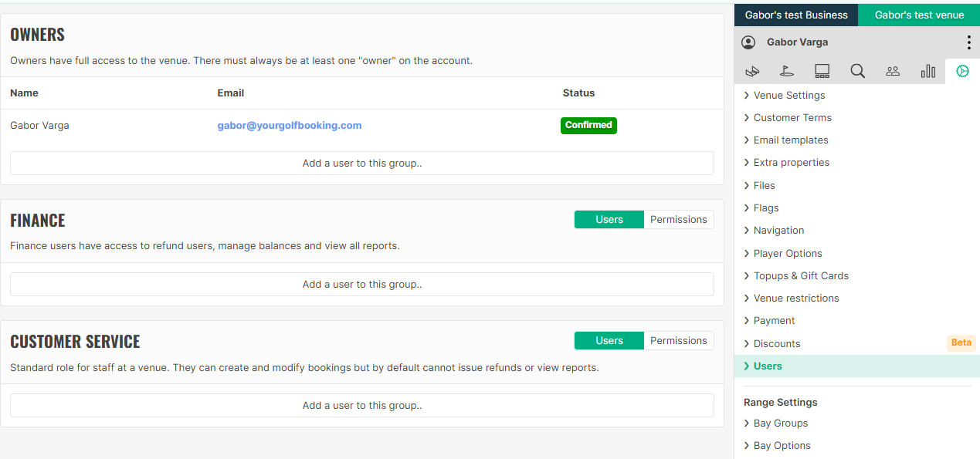Image resolution: width=980 pixels, height=459 pixels.
Task: Click the Confirmed status badge
Action: click(x=588, y=126)
